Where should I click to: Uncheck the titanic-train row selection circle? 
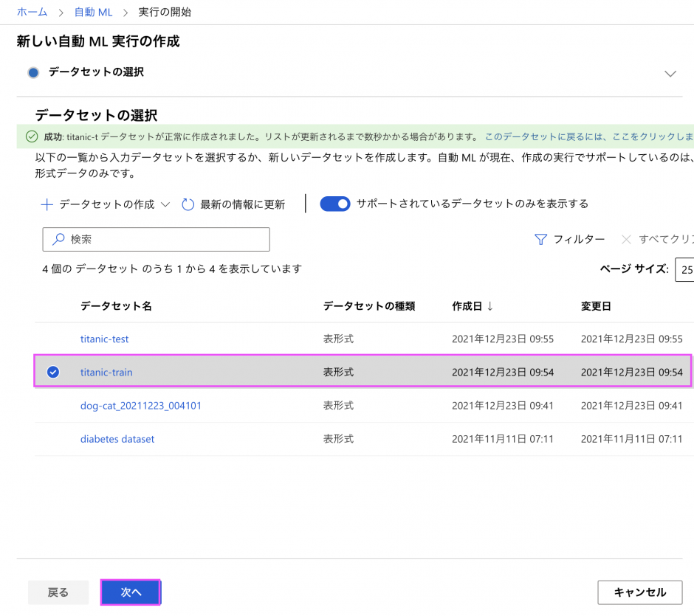click(53, 372)
